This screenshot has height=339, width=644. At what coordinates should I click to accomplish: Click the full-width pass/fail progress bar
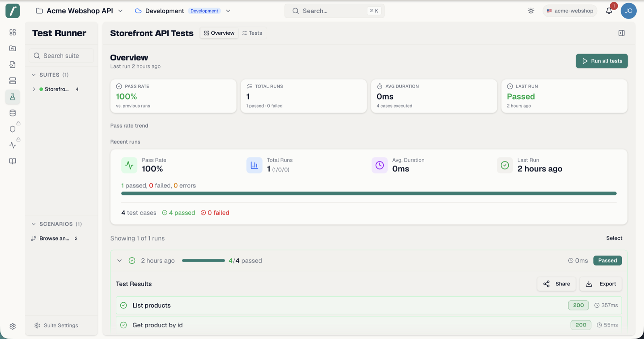pyautogui.click(x=369, y=193)
